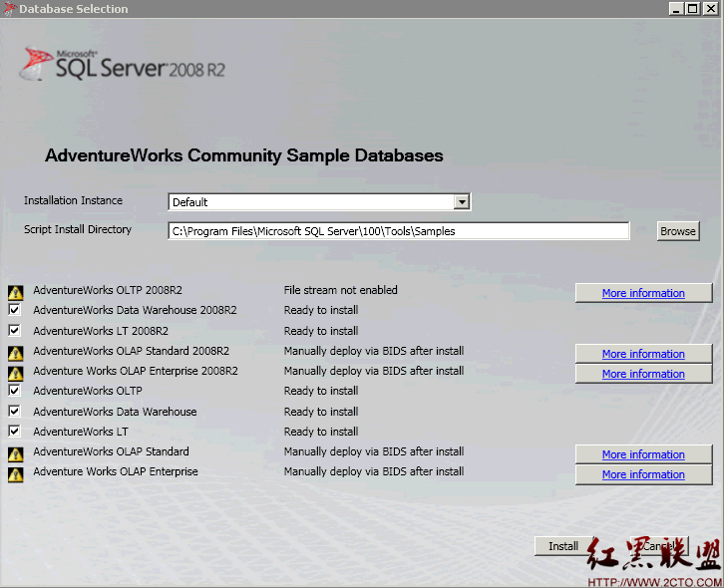
Task: Click 'AdventureWorks Data Warehouse' label
Action: (x=115, y=412)
